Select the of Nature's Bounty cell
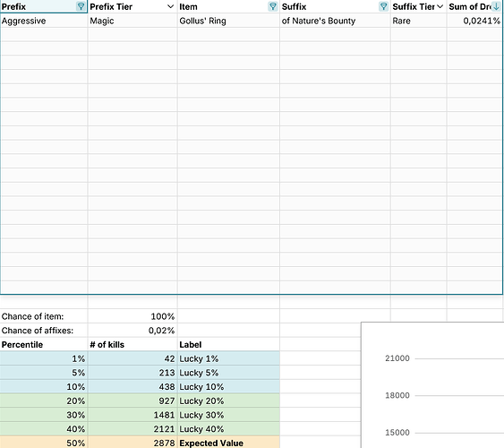Screen dimensions: 504x448 [335, 21]
